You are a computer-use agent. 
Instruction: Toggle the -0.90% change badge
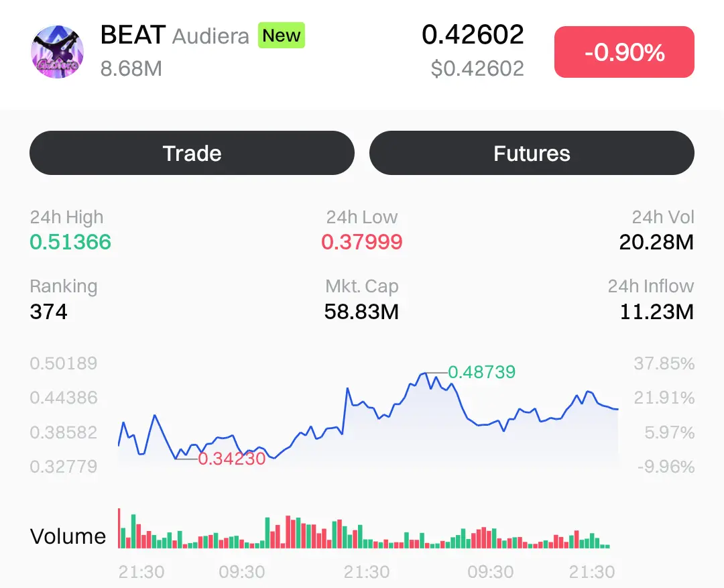pyautogui.click(x=624, y=52)
